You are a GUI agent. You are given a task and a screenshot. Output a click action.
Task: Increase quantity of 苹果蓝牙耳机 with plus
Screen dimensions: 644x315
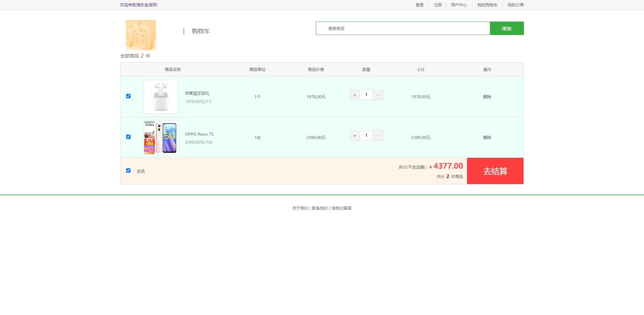tap(355, 95)
